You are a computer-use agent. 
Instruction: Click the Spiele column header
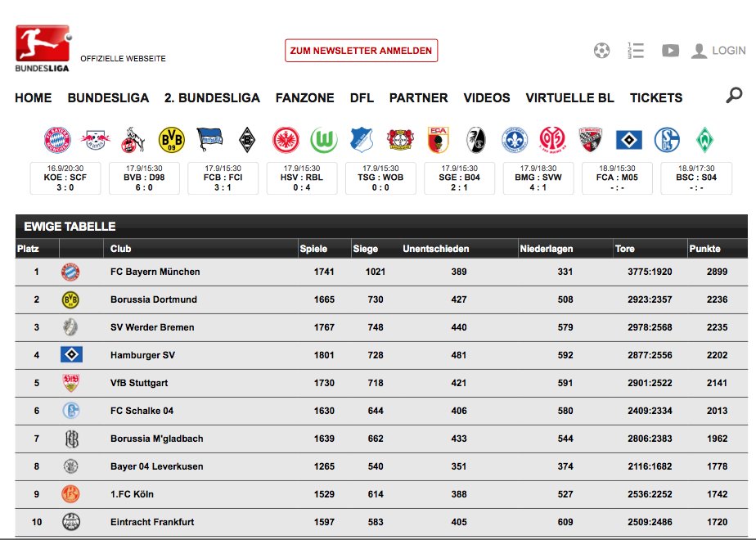(x=313, y=249)
